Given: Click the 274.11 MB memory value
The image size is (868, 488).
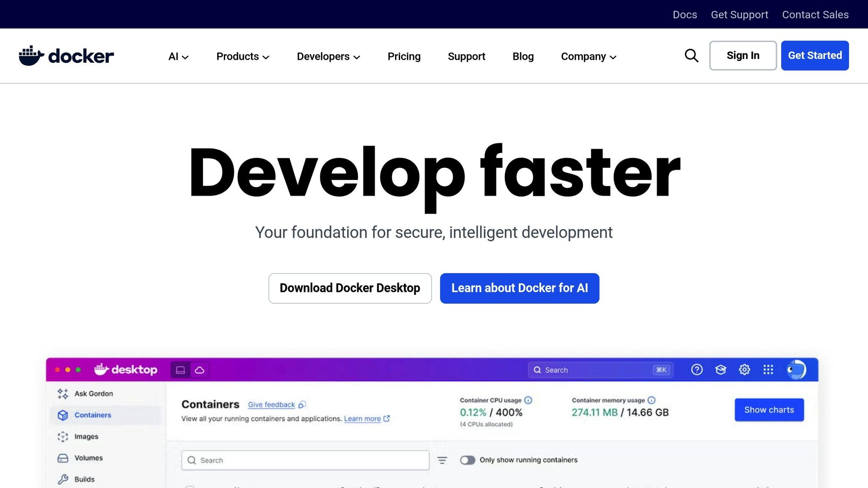Looking at the screenshot, I should click(x=595, y=412).
